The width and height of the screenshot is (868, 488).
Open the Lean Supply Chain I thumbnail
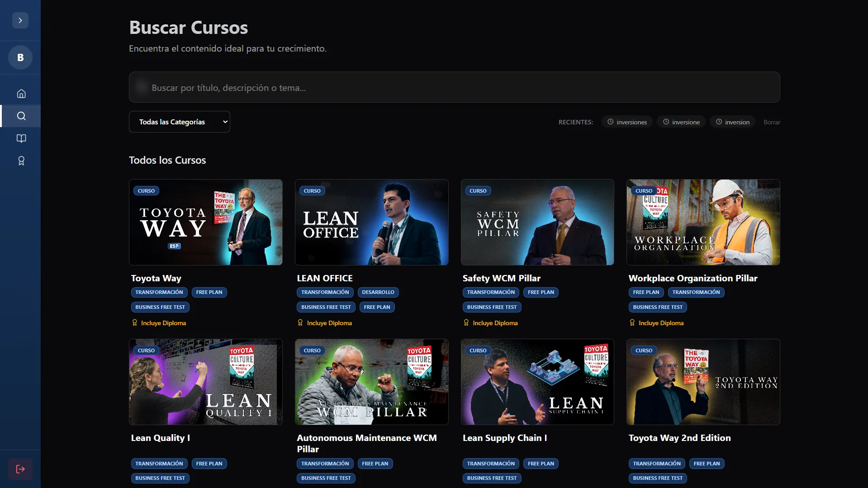click(x=537, y=382)
